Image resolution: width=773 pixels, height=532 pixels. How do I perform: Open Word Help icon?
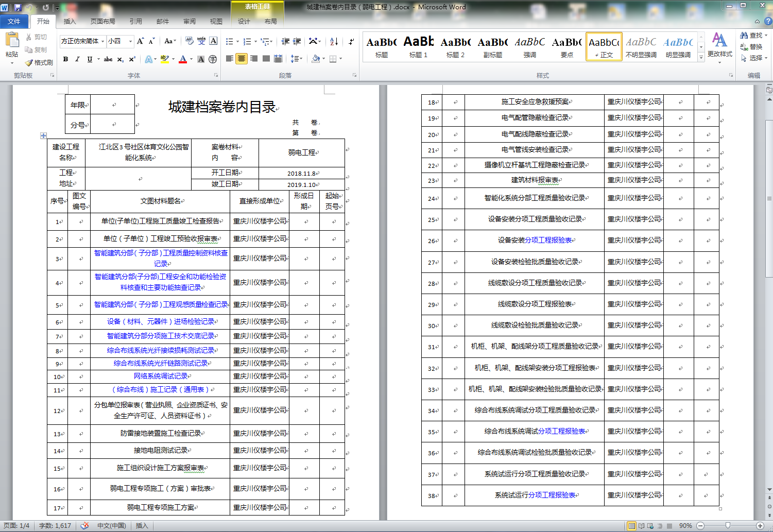click(x=768, y=21)
